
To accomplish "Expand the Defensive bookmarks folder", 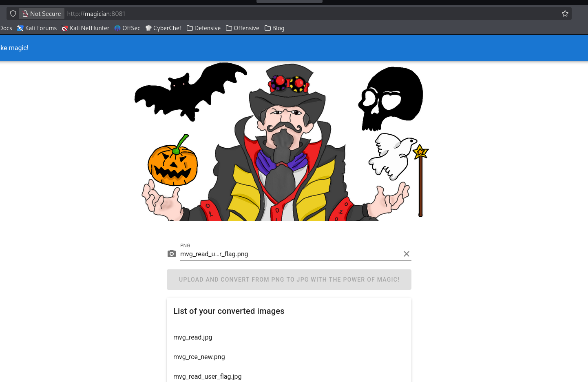I will point(203,28).
